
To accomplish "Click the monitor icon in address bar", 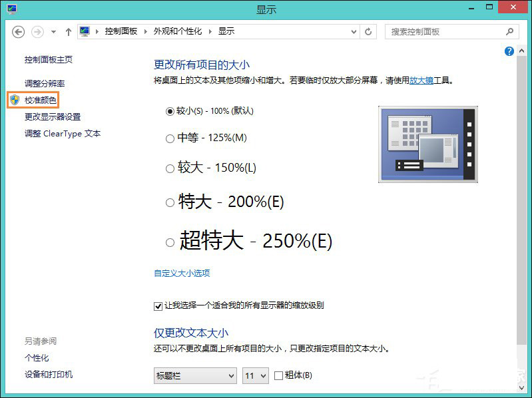I will click(x=85, y=31).
